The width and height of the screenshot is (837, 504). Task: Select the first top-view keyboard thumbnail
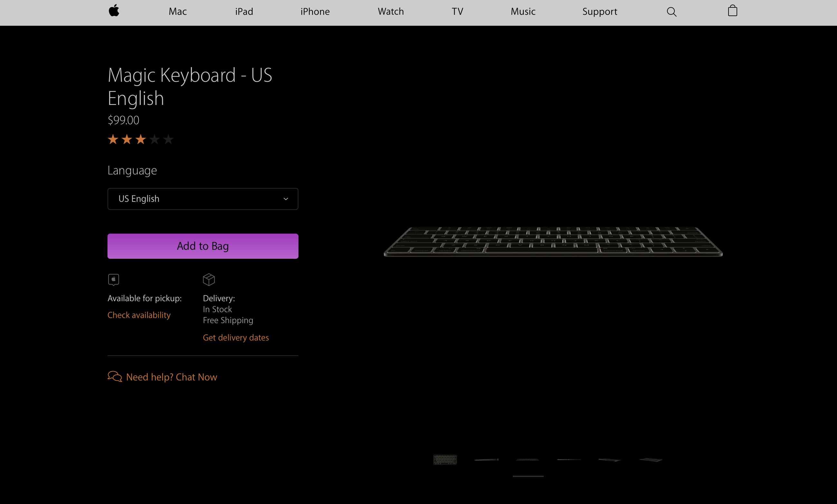pyautogui.click(x=445, y=460)
